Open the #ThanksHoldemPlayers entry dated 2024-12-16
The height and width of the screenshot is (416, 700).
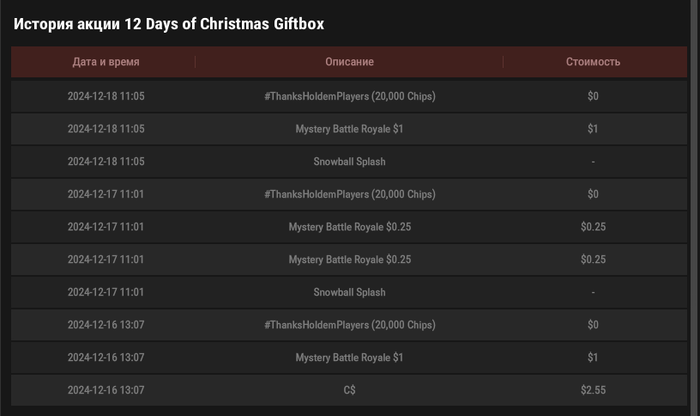tap(349, 325)
